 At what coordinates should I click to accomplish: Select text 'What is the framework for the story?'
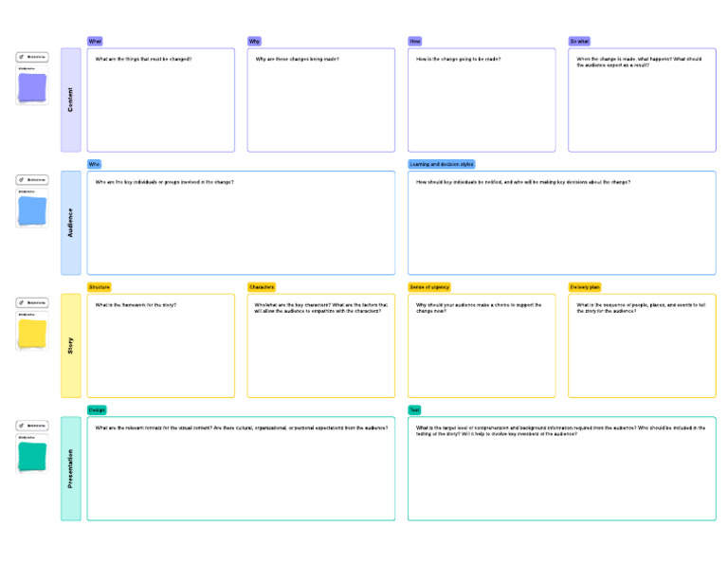coord(136,305)
